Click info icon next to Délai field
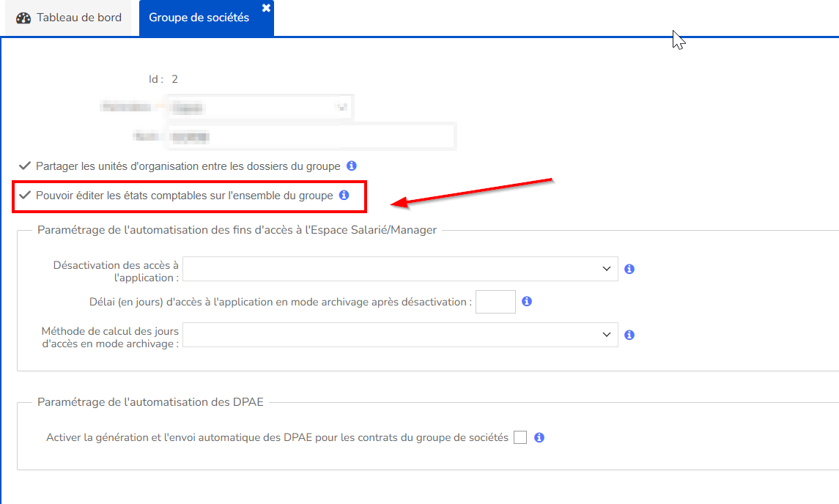 point(526,302)
